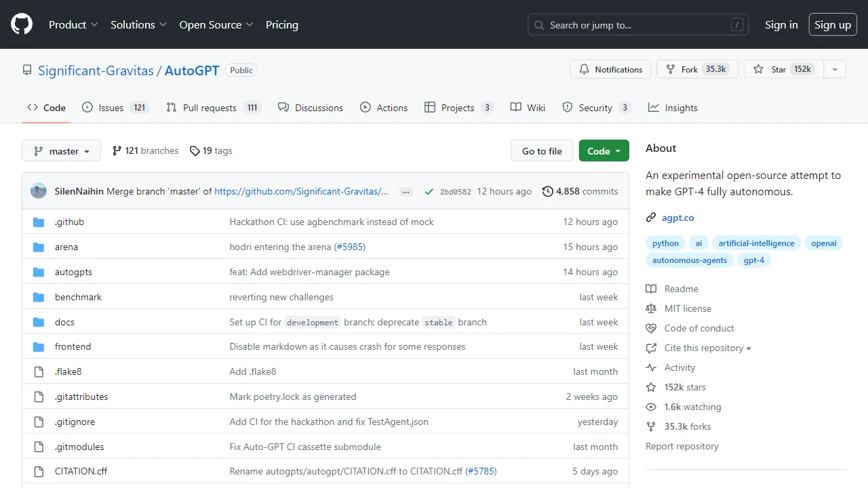
Task: Expand the commit message ellipsis
Action: click(x=406, y=192)
